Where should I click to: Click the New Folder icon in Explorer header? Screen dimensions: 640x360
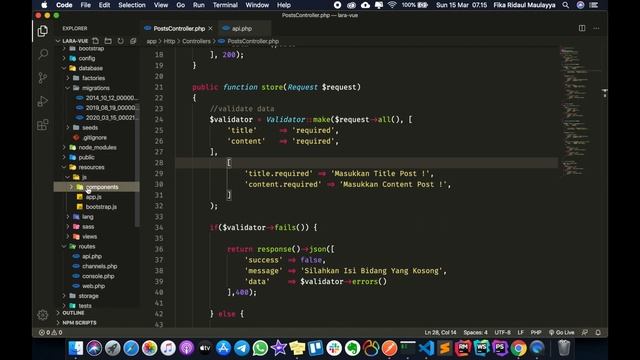point(108,41)
